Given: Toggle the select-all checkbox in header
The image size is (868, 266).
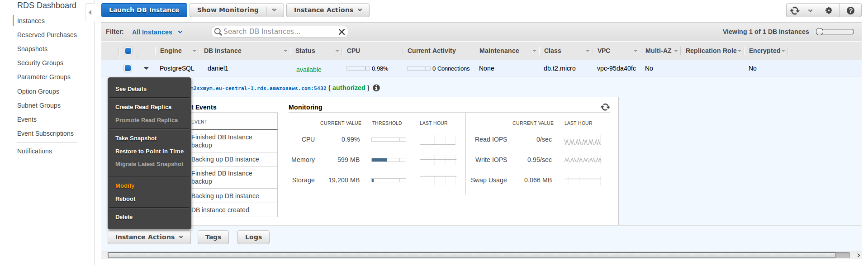Looking at the screenshot, I should pyautogui.click(x=128, y=51).
